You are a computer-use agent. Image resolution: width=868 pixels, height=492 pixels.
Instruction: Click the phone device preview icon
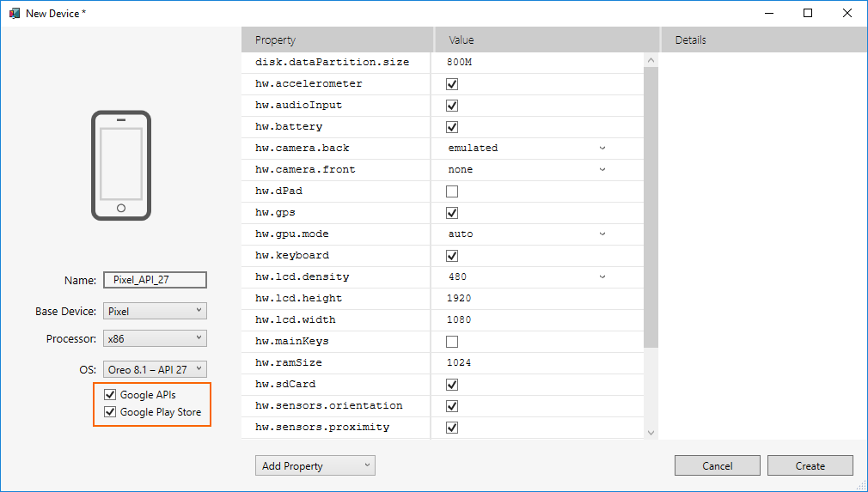click(x=120, y=166)
